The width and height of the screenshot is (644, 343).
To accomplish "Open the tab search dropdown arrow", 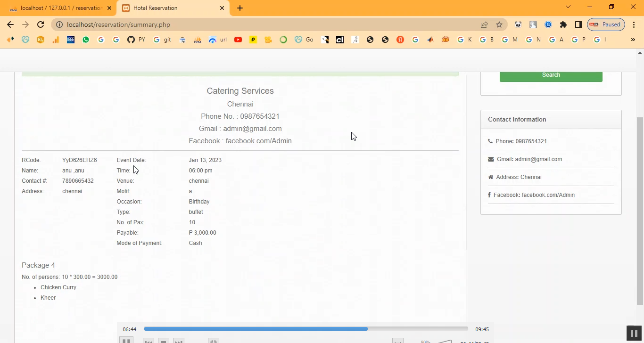I will [x=568, y=7].
